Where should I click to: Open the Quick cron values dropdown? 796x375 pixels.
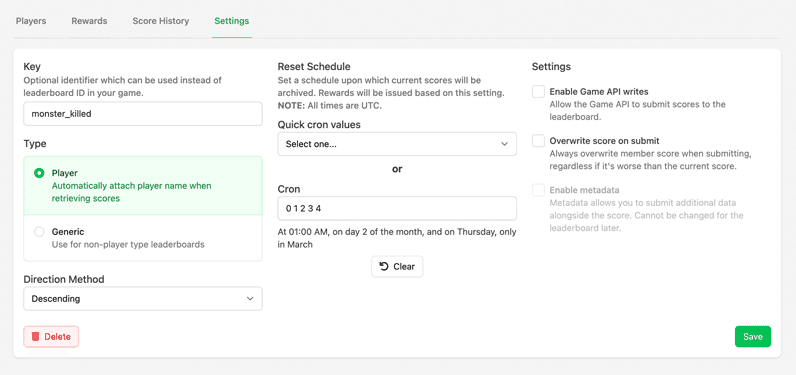[397, 144]
